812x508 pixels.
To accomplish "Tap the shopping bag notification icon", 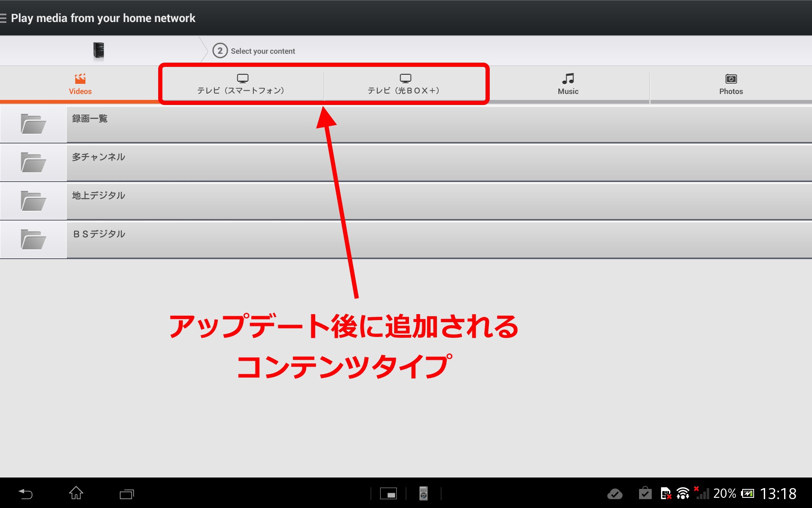I will [645, 493].
